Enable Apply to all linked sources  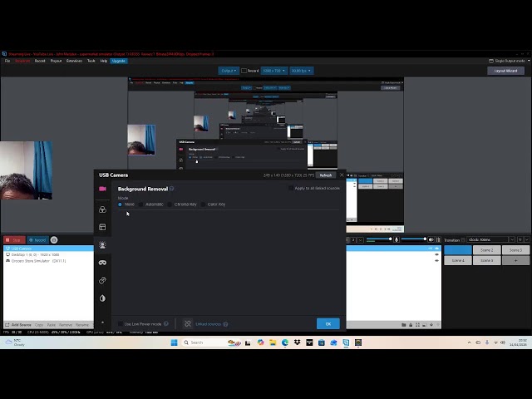pyautogui.click(x=291, y=188)
